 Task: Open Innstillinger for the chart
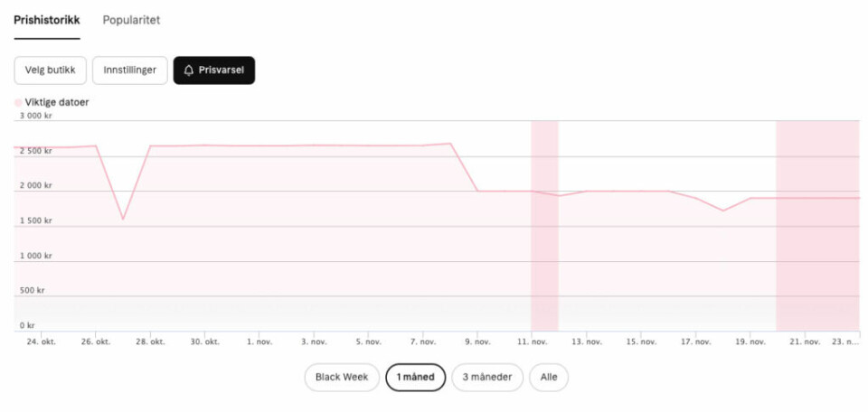pyautogui.click(x=129, y=70)
